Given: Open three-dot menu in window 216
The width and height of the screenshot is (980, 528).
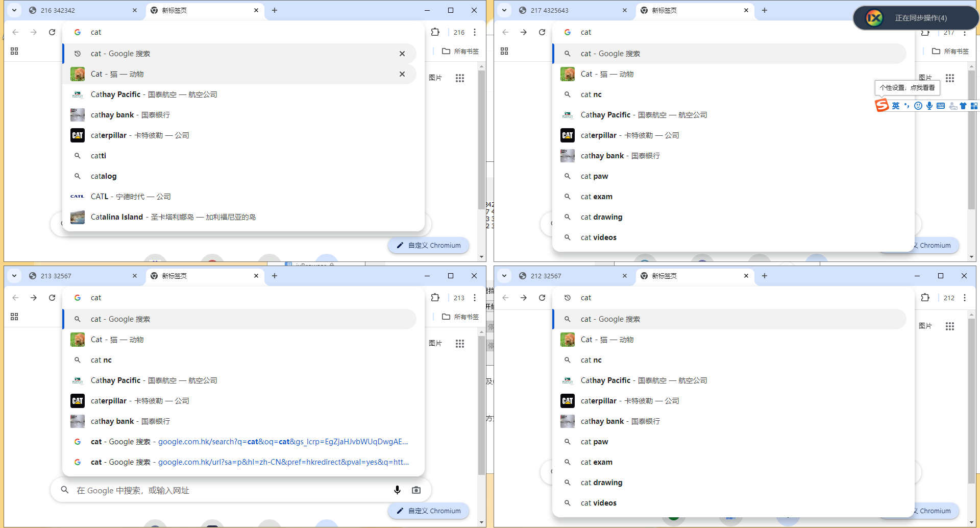Looking at the screenshot, I should 475,32.
